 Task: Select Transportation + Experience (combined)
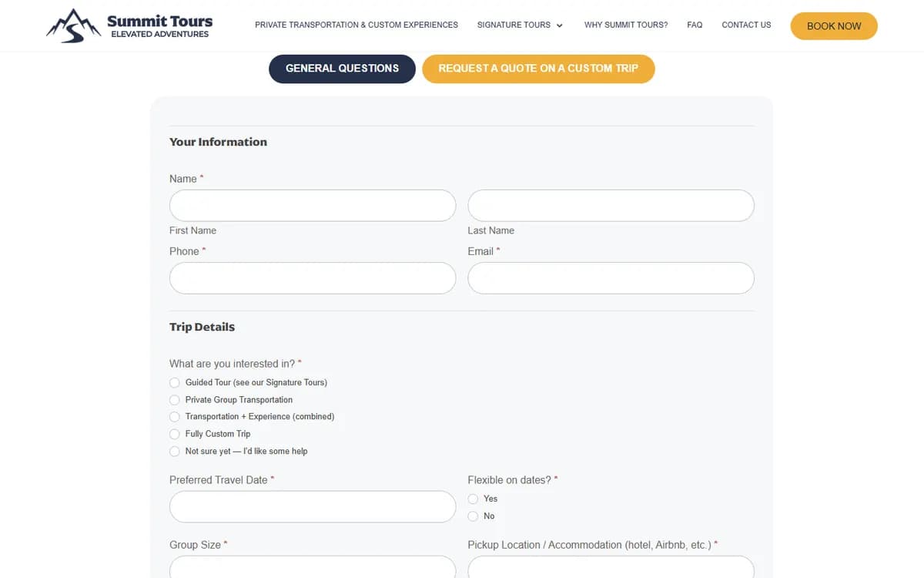pyautogui.click(x=175, y=417)
